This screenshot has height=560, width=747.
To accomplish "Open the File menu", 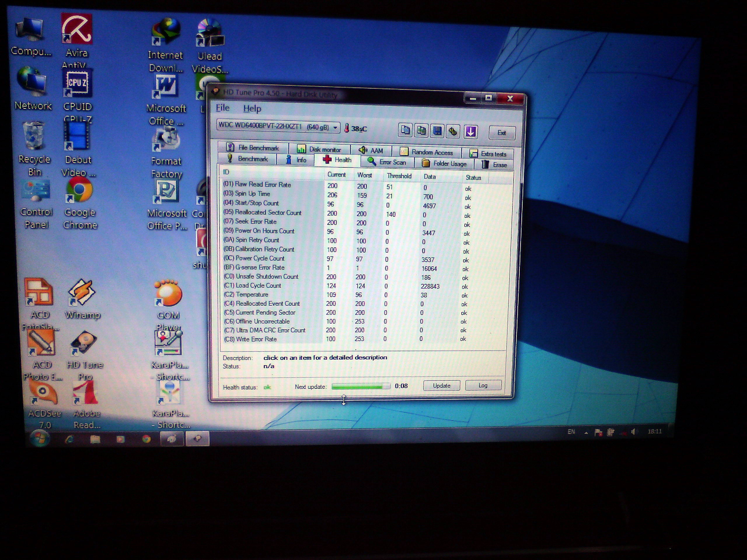I will point(222,108).
